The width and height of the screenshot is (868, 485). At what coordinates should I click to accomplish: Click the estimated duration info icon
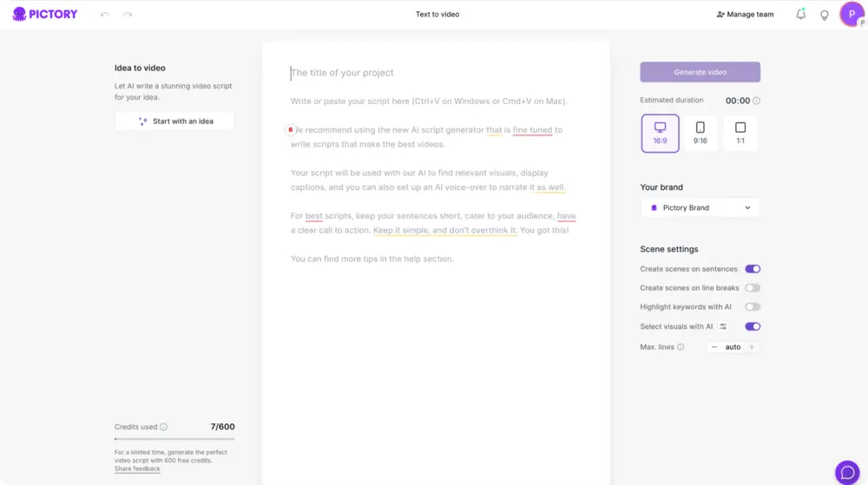[756, 101]
